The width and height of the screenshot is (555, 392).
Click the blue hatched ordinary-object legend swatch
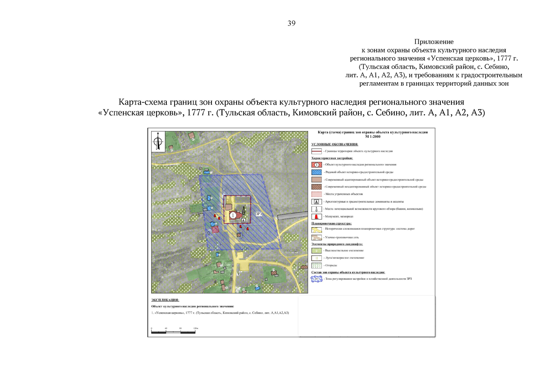[x=316, y=172]
